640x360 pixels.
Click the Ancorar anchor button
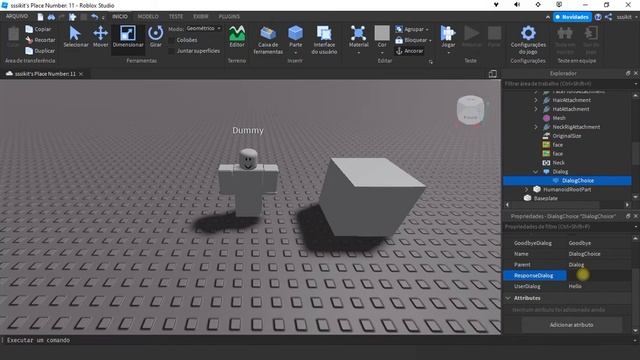(409, 51)
